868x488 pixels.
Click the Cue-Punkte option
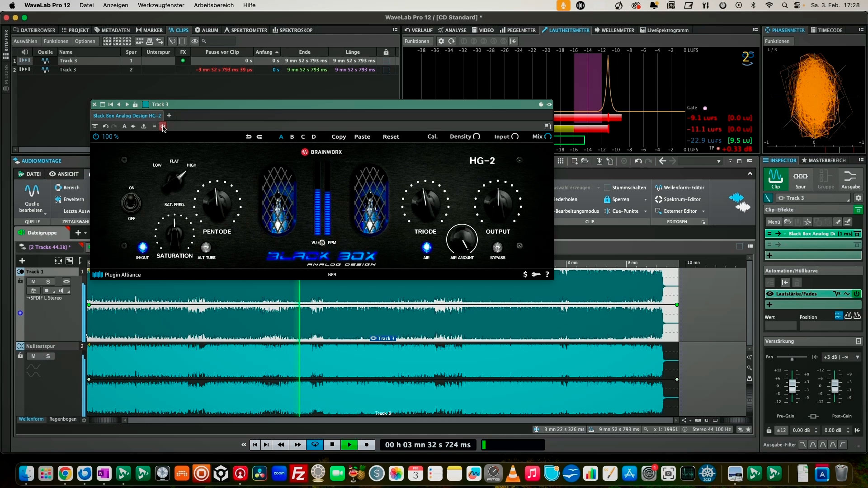(622, 211)
